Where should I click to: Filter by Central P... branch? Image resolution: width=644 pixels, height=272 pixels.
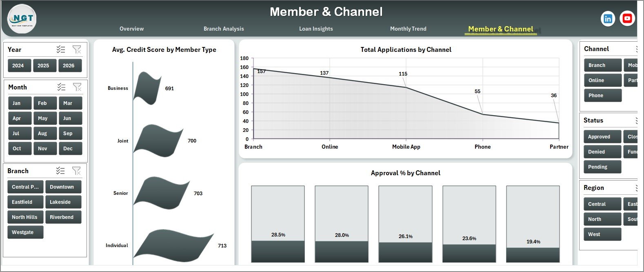pos(25,187)
